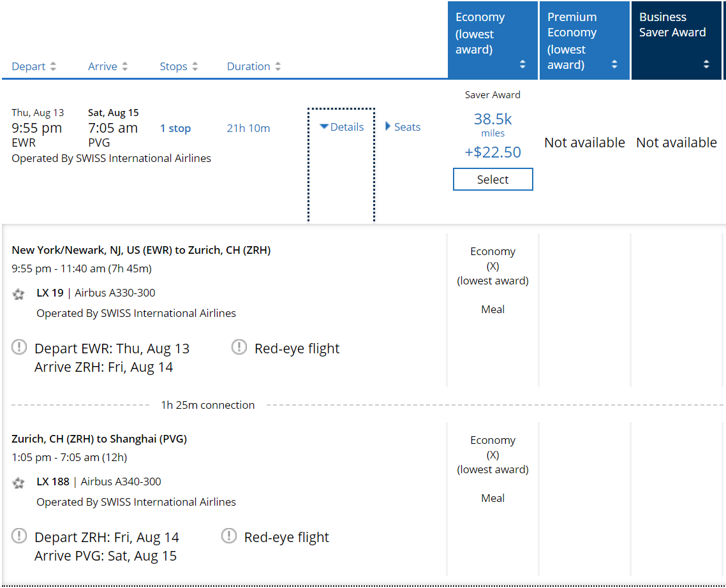Click the +$22.50 taxes amount
The width and height of the screenshot is (726, 588).
pyautogui.click(x=493, y=152)
